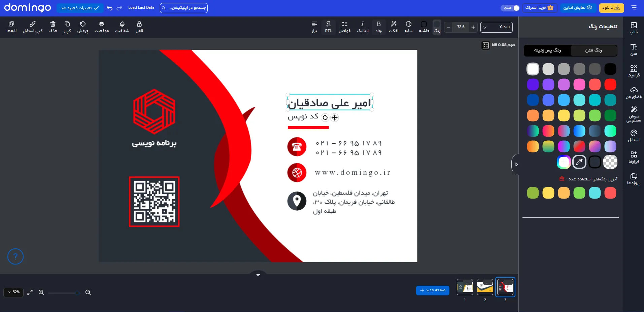Open the AI (هوش مصنوعی) sidebar tab
The image size is (644, 312).
(634, 114)
